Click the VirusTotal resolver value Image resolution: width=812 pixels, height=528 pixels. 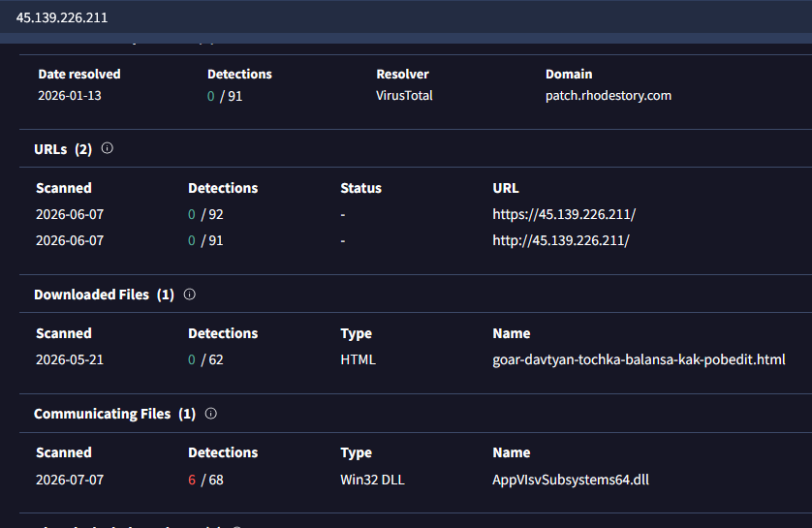click(x=404, y=96)
